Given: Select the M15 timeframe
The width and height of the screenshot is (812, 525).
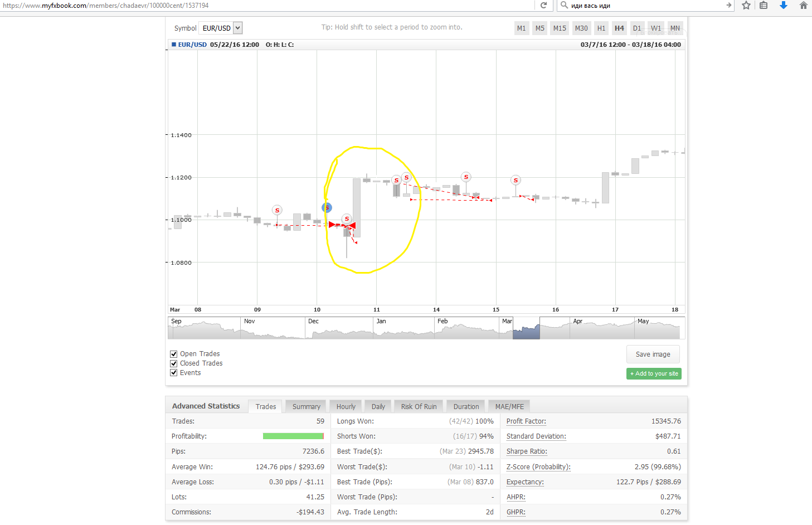Looking at the screenshot, I should coord(560,28).
